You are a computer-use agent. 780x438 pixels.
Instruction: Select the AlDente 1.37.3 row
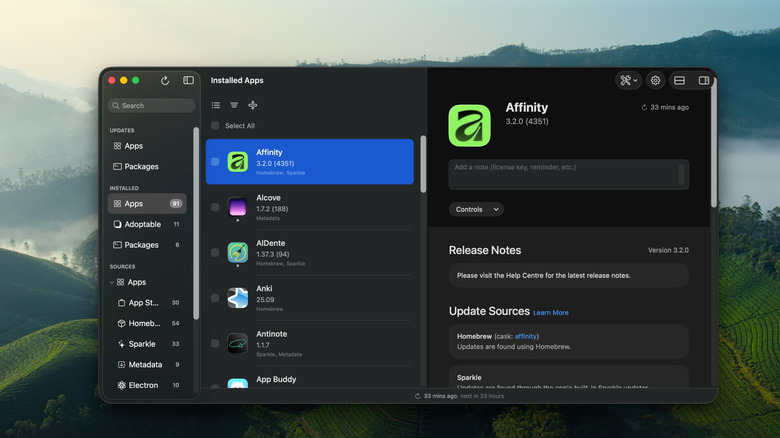tap(310, 253)
